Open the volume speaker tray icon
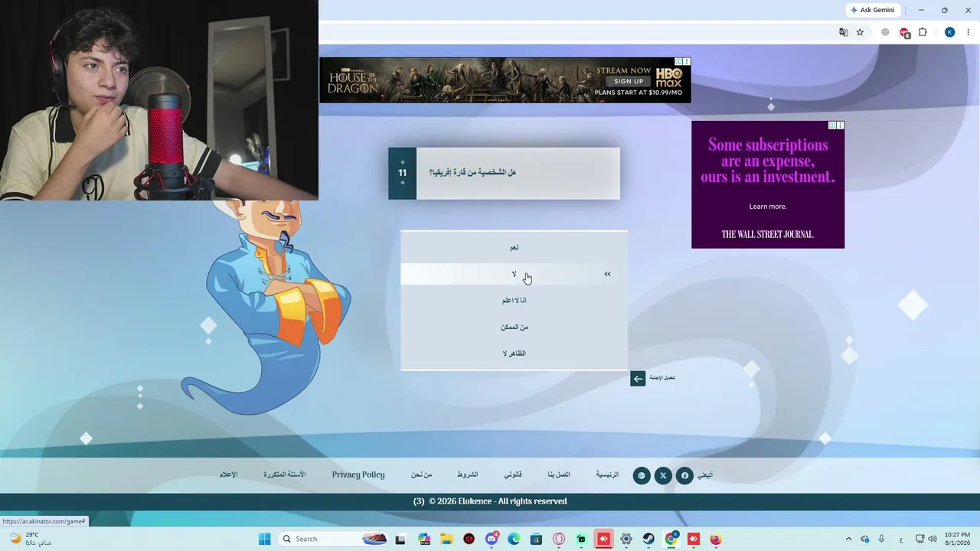This screenshot has width=980, height=551. click(x=933, y=539)
